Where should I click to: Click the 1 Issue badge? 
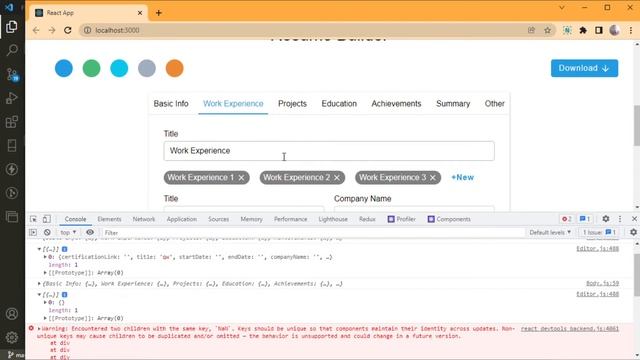click(x=599, y=232)
